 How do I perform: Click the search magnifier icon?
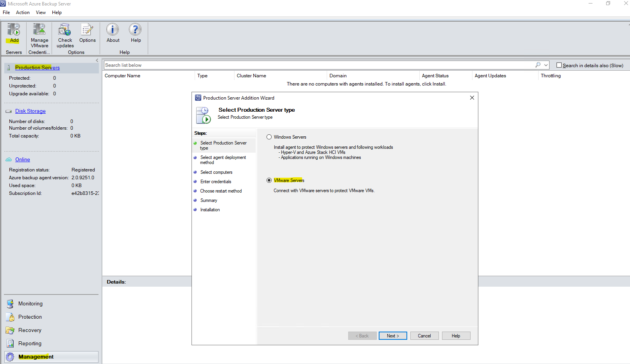coord(538,65)
